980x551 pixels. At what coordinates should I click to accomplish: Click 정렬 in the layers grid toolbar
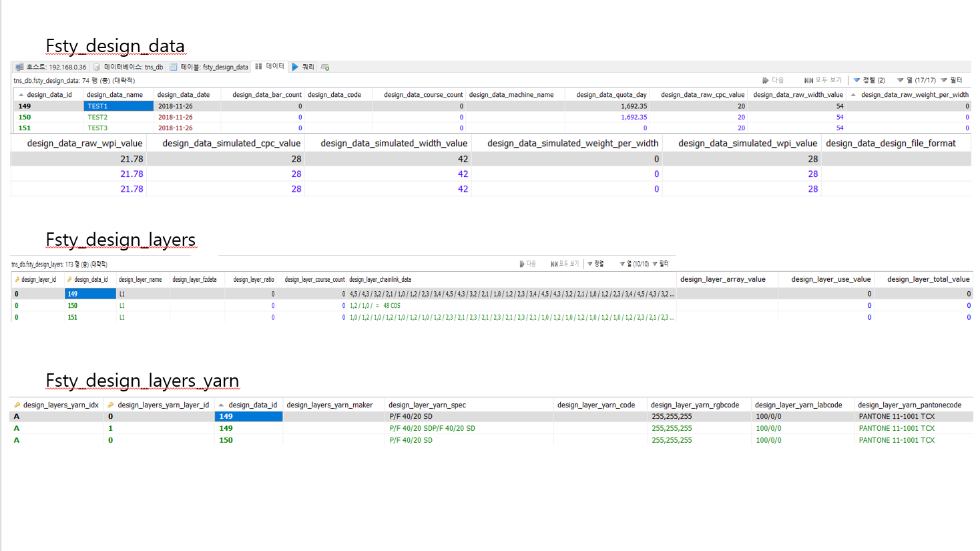(x=595, y=264)
